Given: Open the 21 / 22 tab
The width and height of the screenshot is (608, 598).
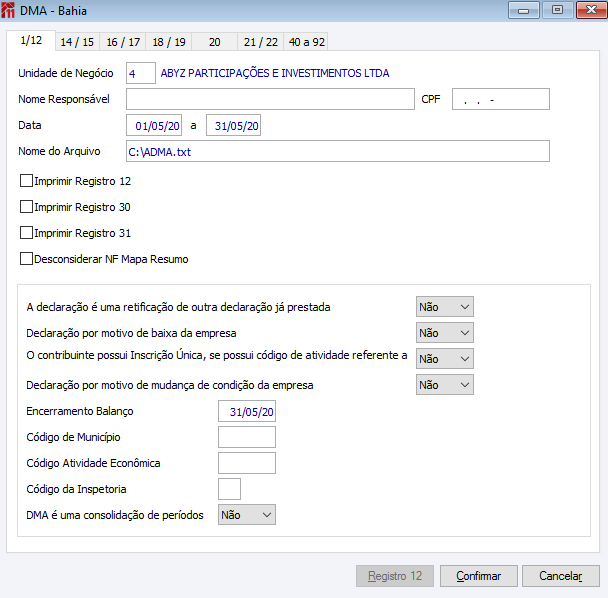Looking at the screenshot, I should 261,42.
